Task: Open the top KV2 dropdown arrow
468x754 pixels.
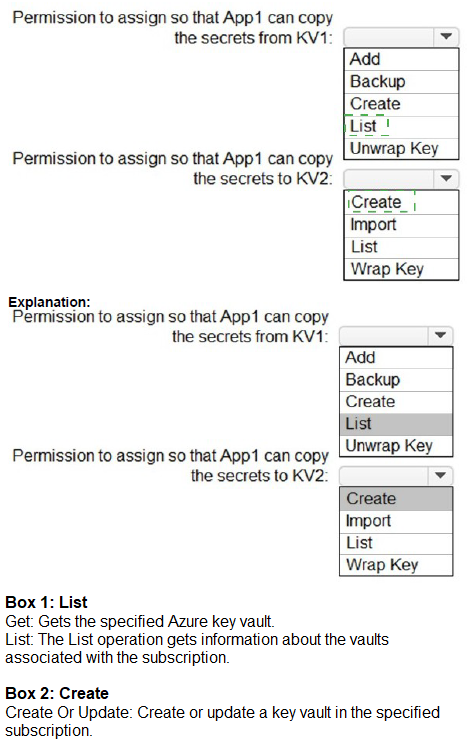Action: pos(446,178)
